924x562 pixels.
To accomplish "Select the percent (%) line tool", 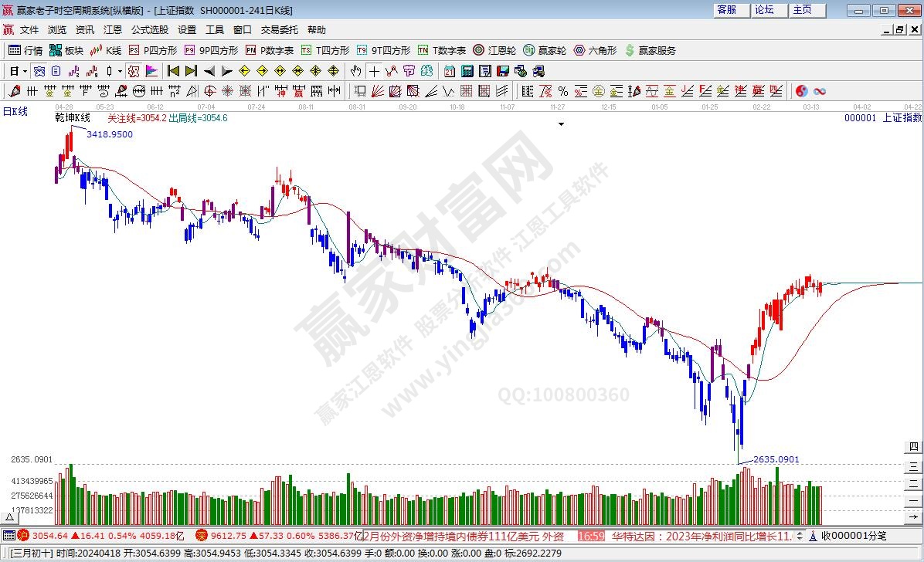I will pyautogui.click(x=562, y=91).
